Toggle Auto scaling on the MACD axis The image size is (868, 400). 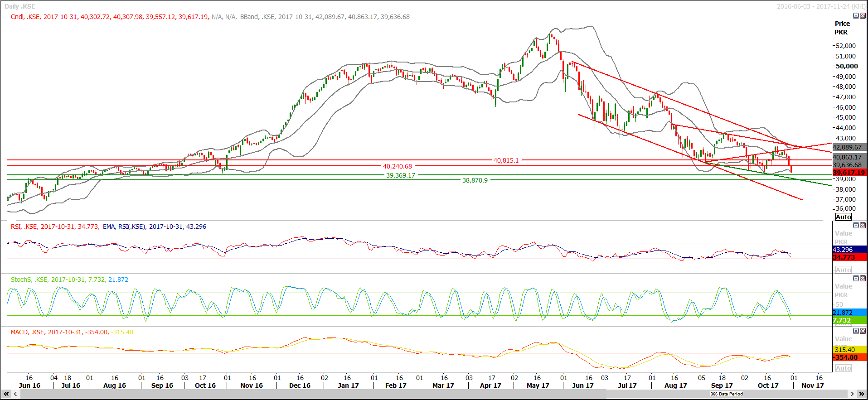point(843,368)
